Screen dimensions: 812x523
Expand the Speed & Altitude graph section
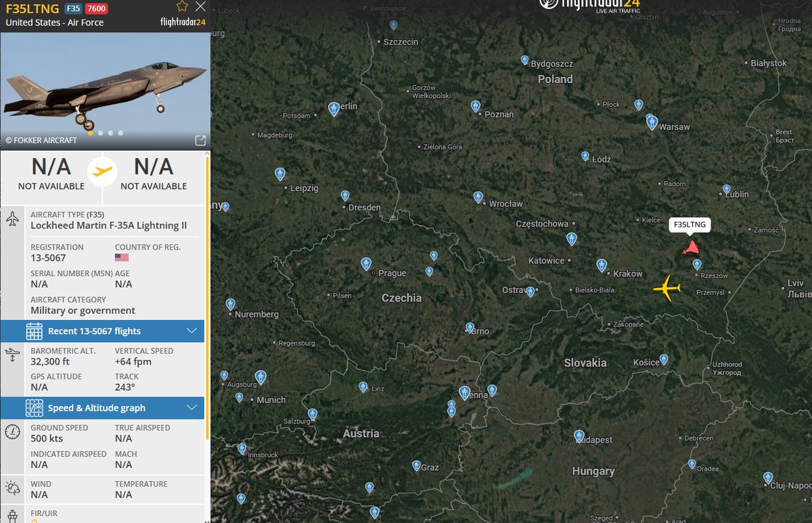click(102, 408)
